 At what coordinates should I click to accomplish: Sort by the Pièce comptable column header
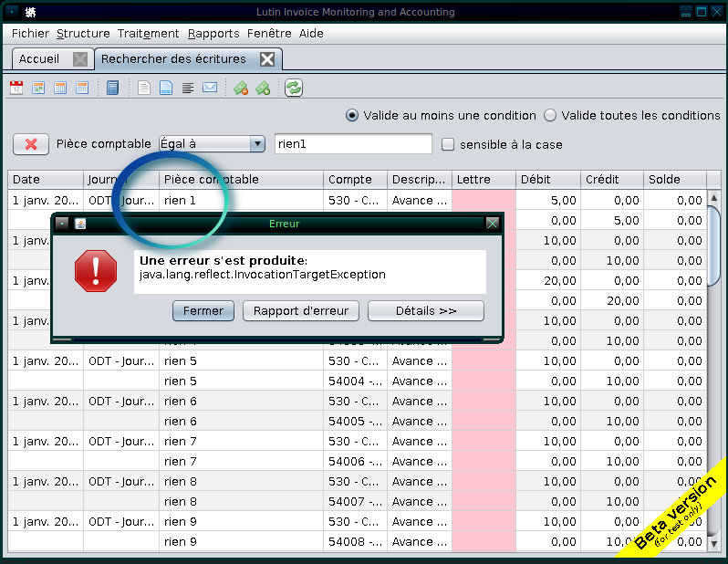point(241,179)
